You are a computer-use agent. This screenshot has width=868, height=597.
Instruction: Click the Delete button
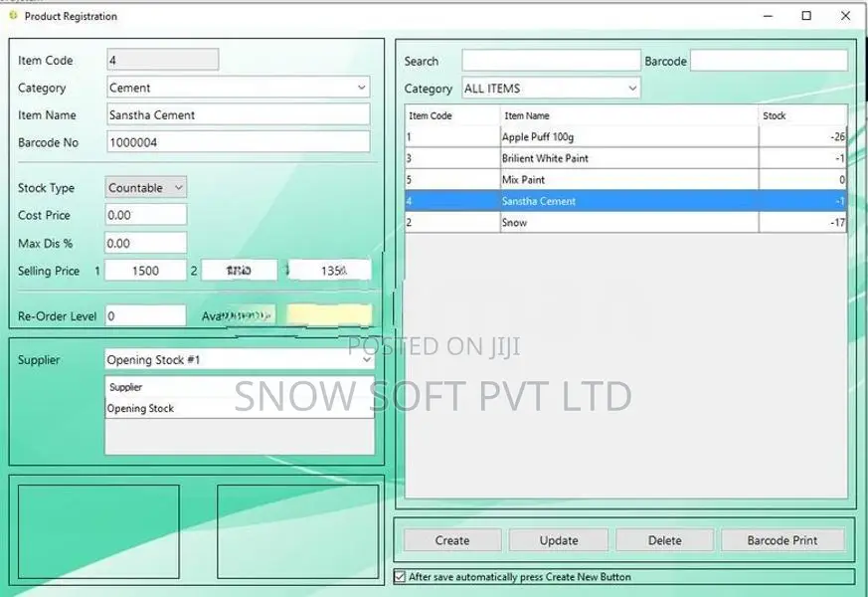point(664,540)
